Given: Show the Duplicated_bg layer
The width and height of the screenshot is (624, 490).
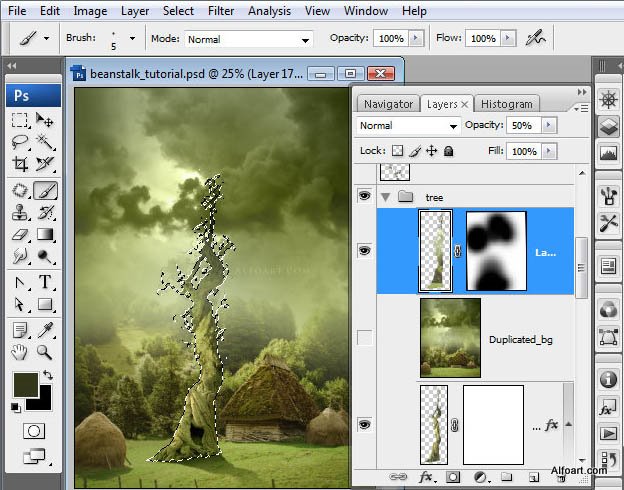Looking at the screenshot, I should click(365, 339).
